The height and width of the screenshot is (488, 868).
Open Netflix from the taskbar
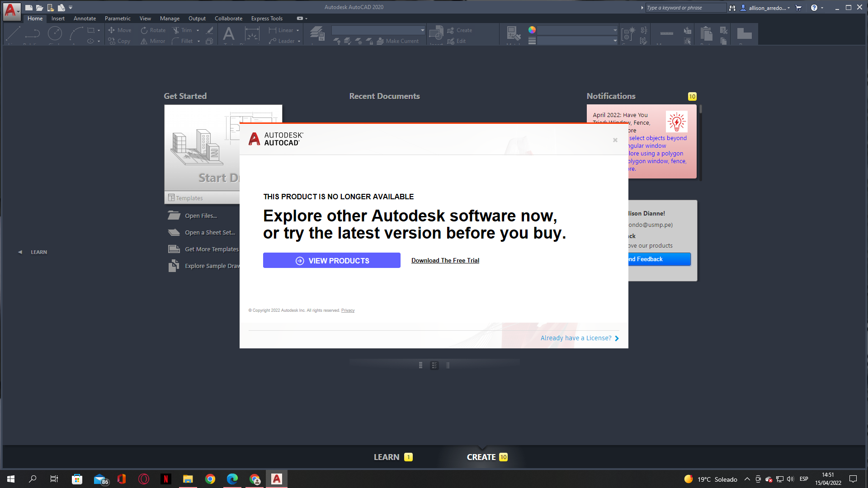(x=166, y=479)
